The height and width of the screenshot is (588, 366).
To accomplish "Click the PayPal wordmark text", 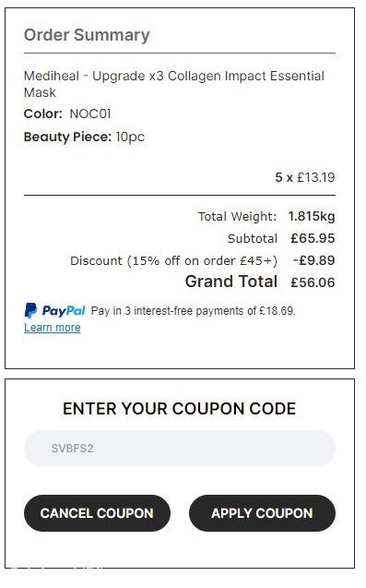I will tap(64, 311).
